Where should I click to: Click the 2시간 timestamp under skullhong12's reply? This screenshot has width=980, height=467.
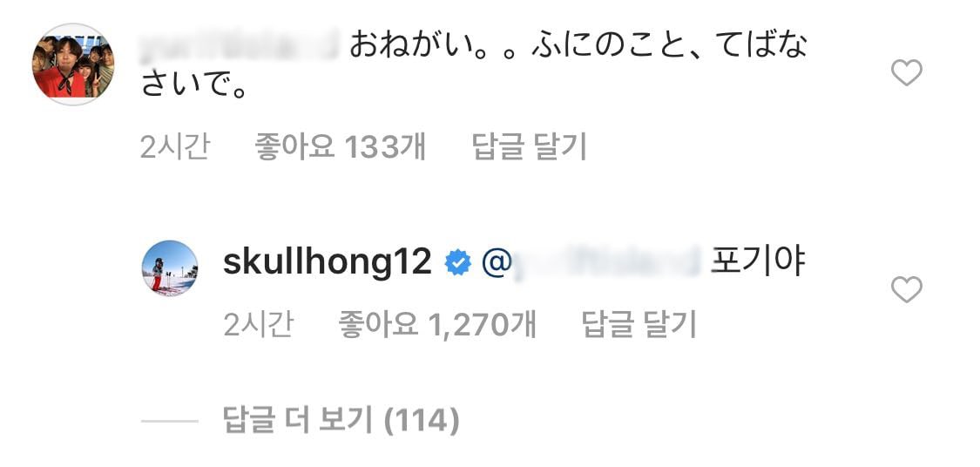(258, 325)
